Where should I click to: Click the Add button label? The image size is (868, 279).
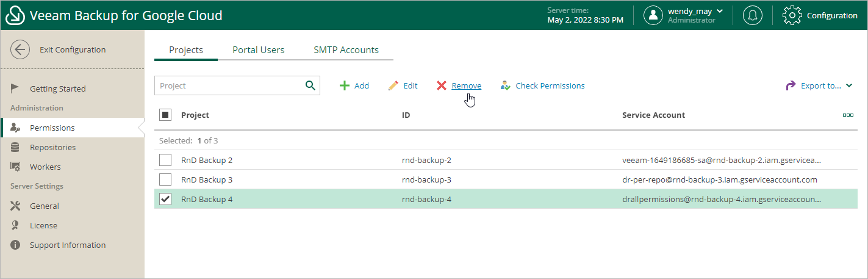362,85
